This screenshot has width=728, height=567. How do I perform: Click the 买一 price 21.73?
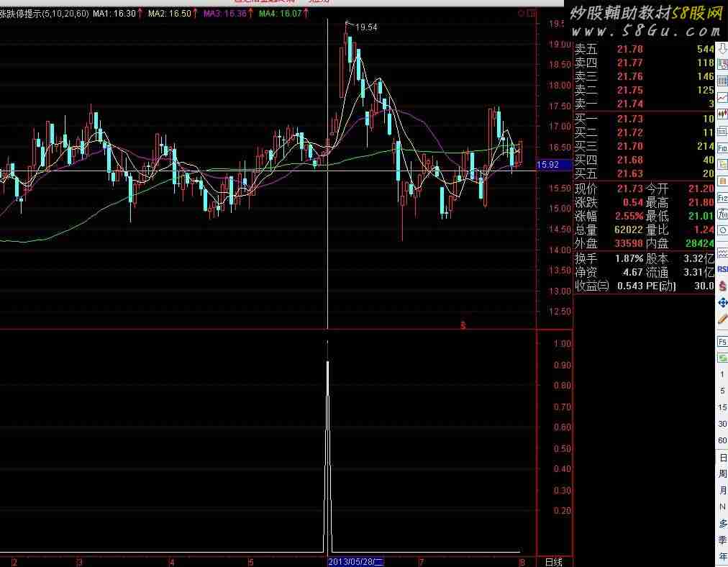(x=630, y=119)
